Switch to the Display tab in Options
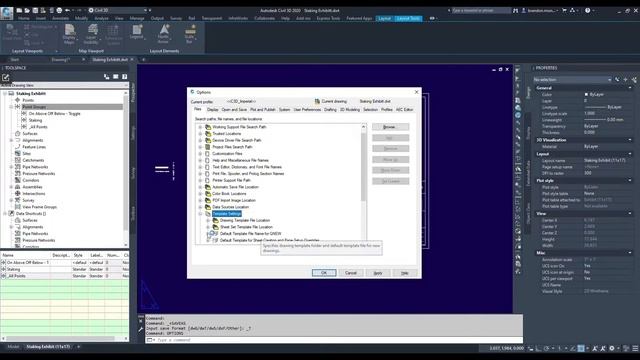 point(212,110)
